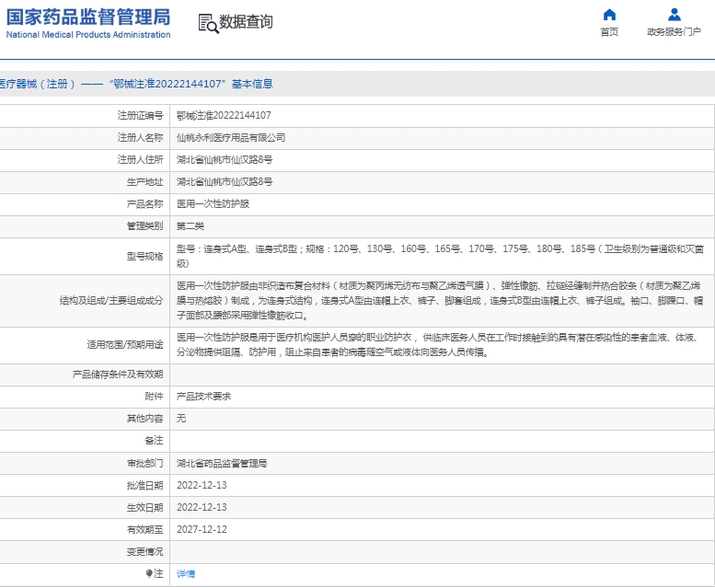The image size is (715, 588).
Task: Click the 政务服务门户 text link
Action: 674,32
